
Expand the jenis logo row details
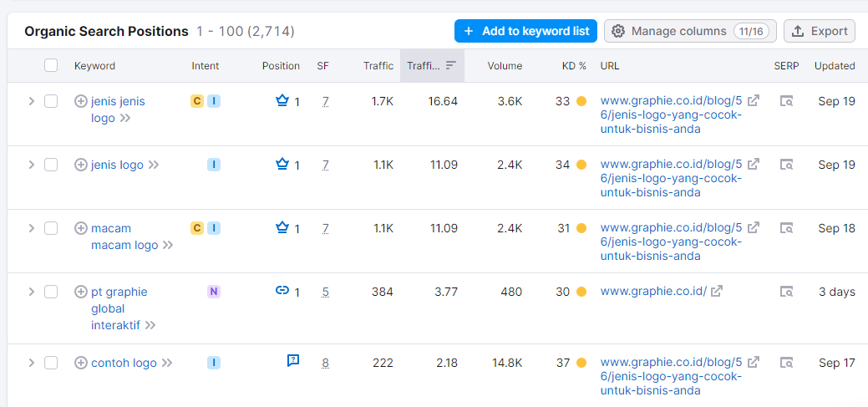click(32, 165)
